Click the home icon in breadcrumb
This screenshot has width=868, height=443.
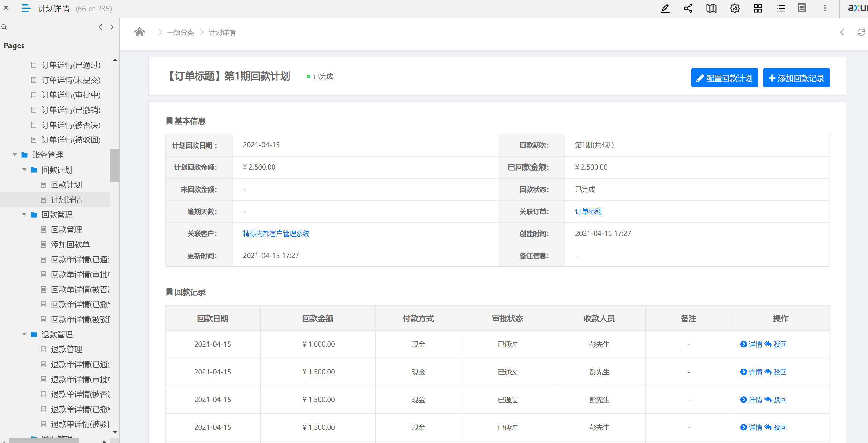click(140, 32)
